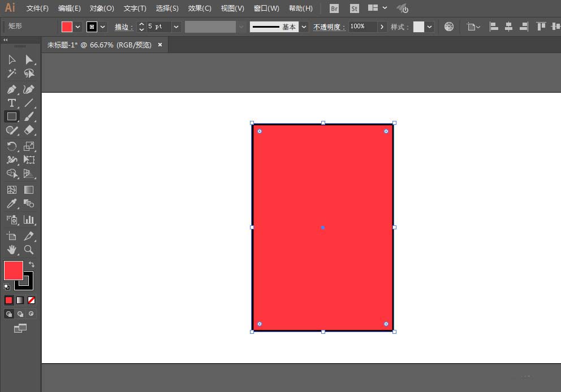Open the brush definition 基本 dropdown
Screen dimensions: 561x392
(x=304, y=27)
